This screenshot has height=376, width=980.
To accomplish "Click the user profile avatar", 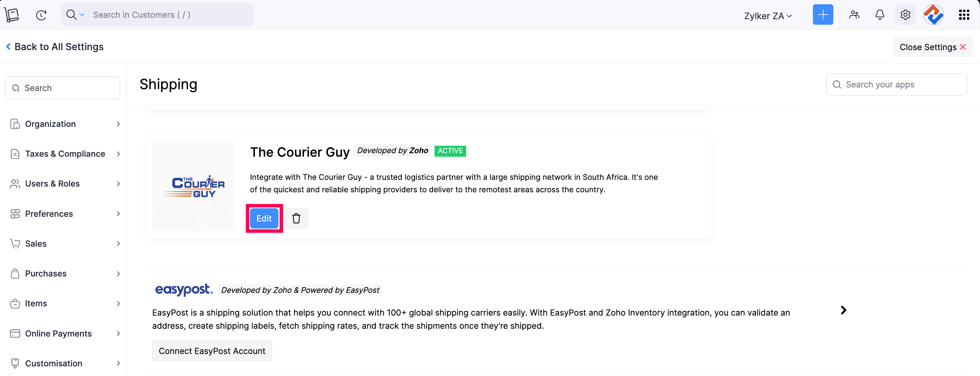I will point(933,15).
